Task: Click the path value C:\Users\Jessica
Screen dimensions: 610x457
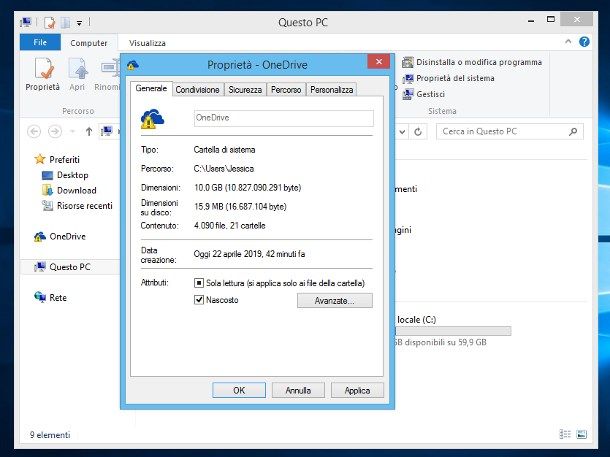Action: (224, 169)
